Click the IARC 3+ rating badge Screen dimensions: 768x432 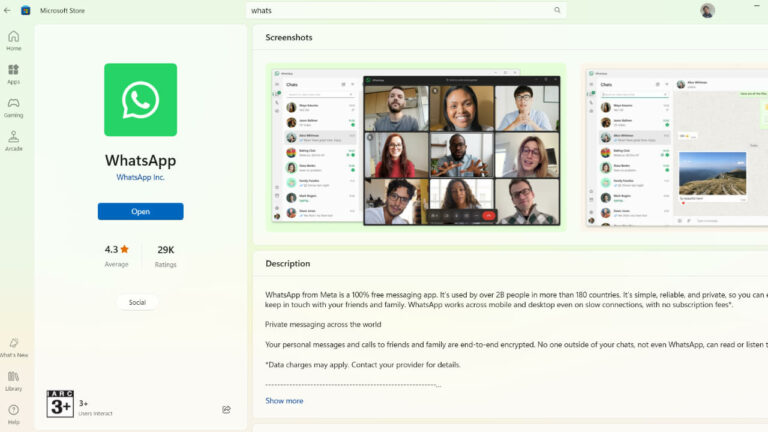click(60, 404)
